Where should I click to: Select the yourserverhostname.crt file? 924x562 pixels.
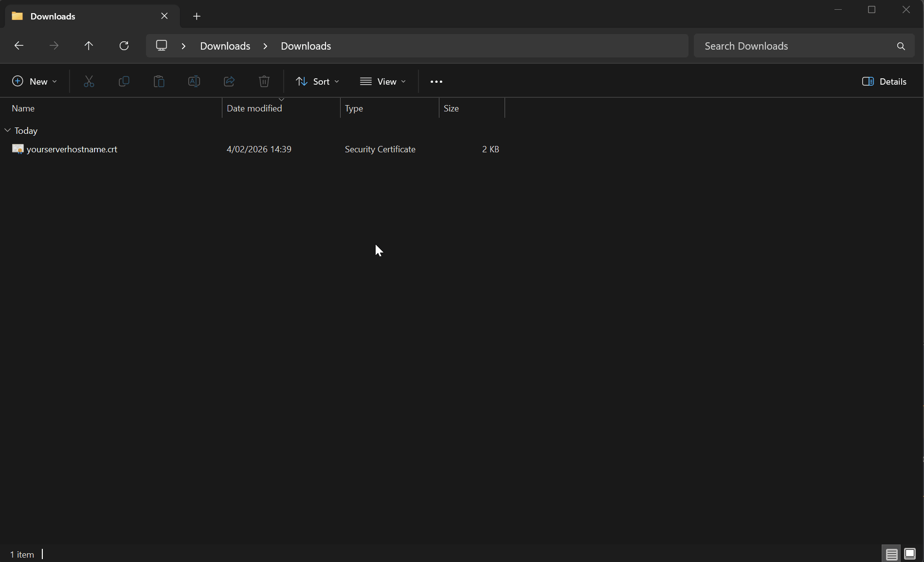(72, 149)
